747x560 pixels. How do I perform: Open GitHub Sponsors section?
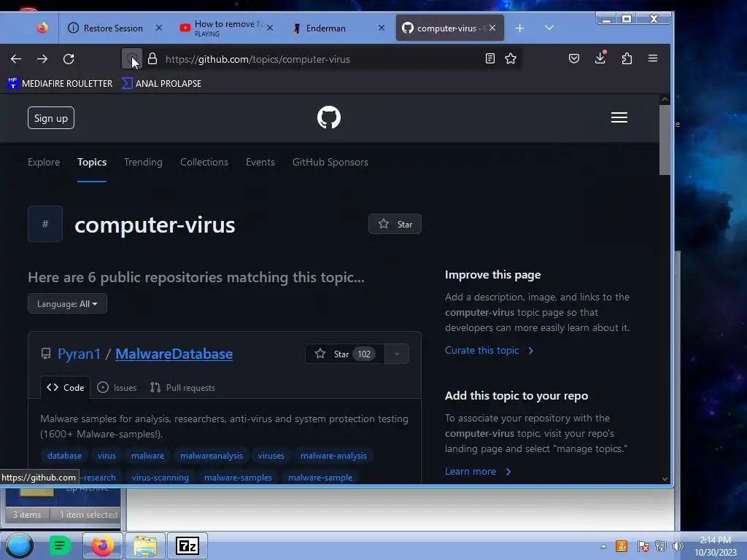pyautogui.click(x=330, y=162)
